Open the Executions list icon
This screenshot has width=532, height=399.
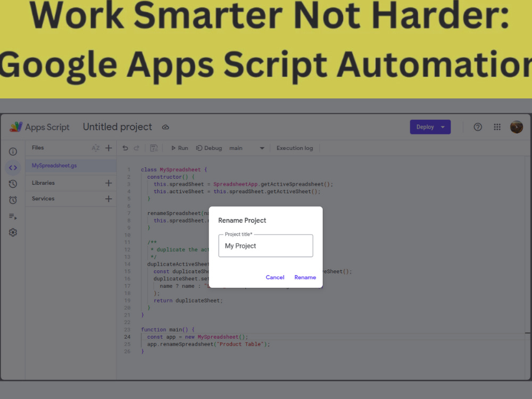point(13,217)
